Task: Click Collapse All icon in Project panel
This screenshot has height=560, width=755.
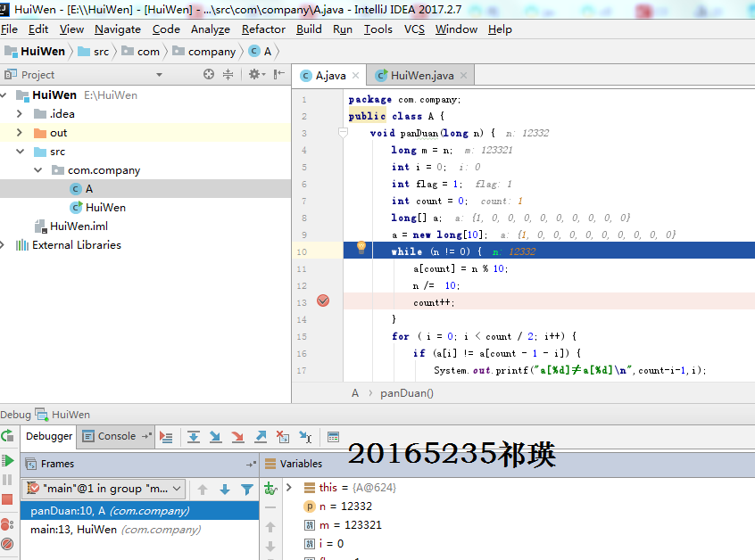Action: tap(228, 74)
